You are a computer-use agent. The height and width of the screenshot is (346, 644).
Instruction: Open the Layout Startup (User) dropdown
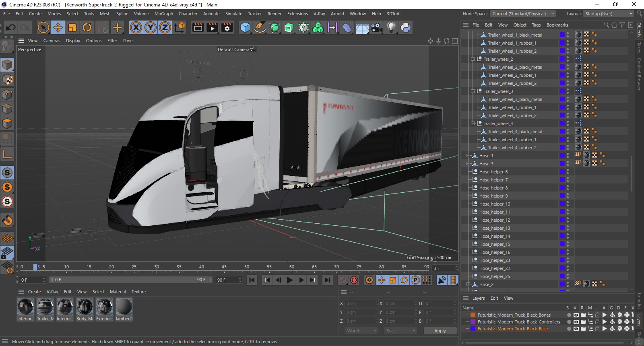coord(609,14)
